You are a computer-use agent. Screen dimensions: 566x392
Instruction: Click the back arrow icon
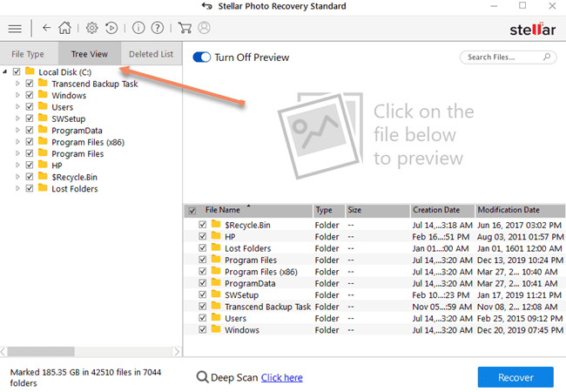46,27
